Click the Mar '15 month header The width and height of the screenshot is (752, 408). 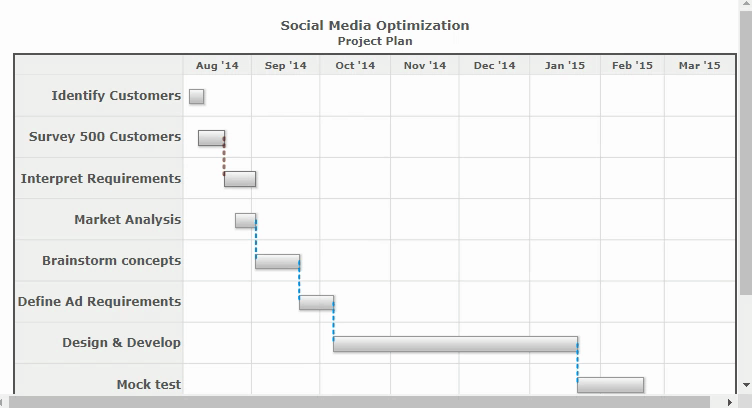(700, 65)
